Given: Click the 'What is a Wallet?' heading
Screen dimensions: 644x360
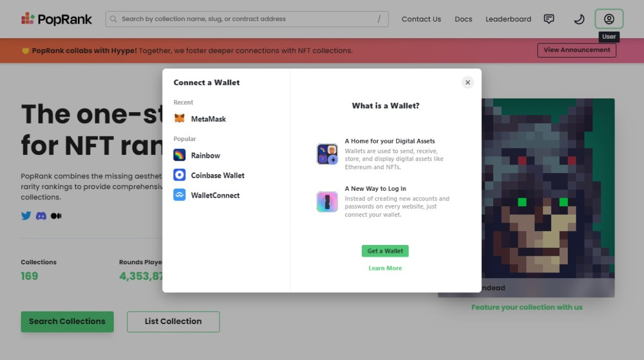Looking at the screenshot, I should pos(385,106).
